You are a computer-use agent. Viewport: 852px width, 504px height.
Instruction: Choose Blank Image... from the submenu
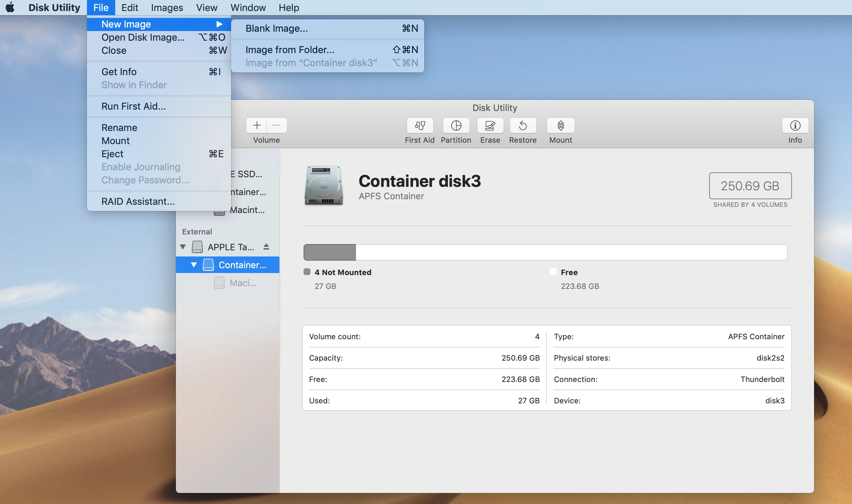277,28
